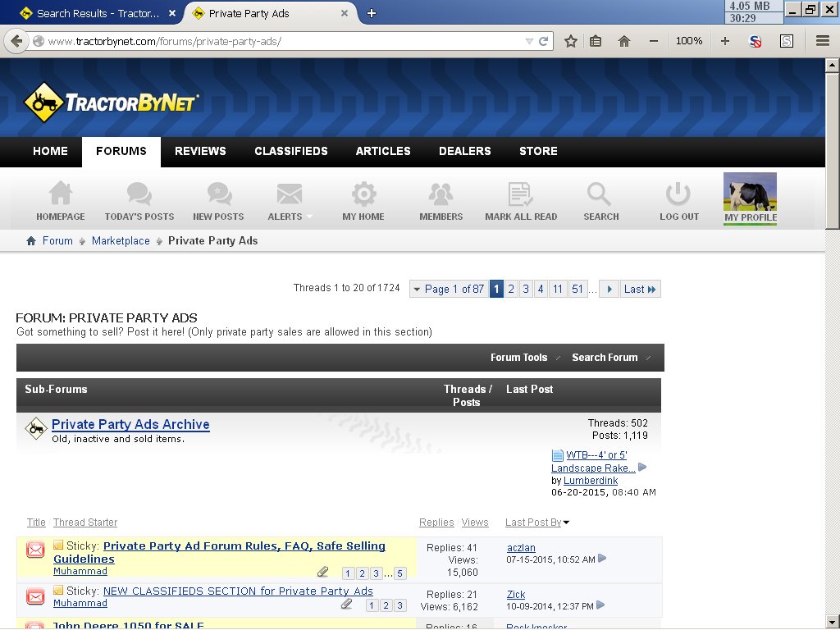
Task: Open a new tab with plus button
Action: click(x=372, y=13)
